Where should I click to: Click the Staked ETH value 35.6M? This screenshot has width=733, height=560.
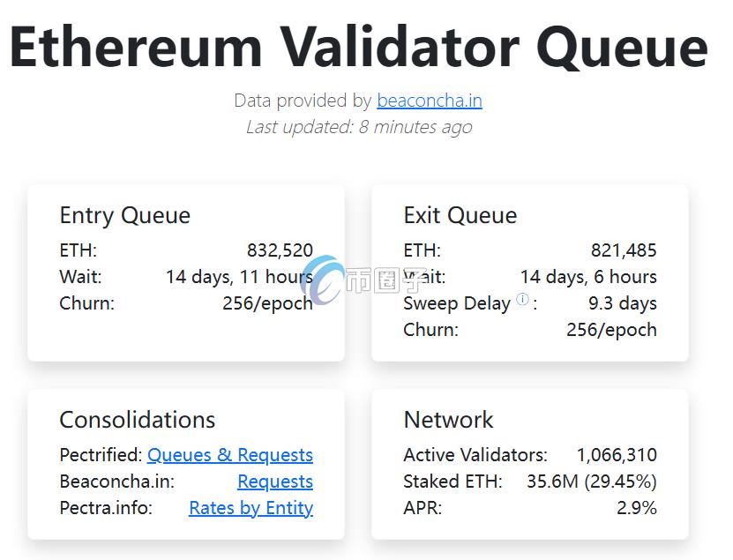pyautogui.click(x=552, y=482)
